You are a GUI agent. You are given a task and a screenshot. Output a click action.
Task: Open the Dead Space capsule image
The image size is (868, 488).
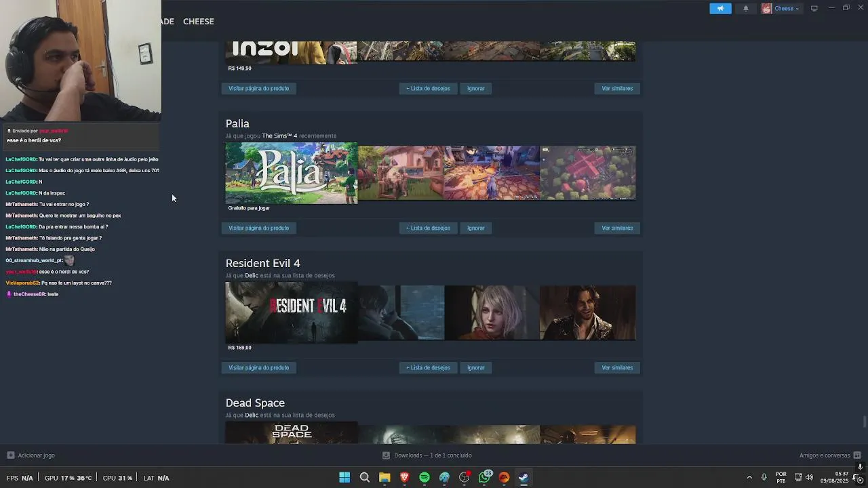[291, 432]
